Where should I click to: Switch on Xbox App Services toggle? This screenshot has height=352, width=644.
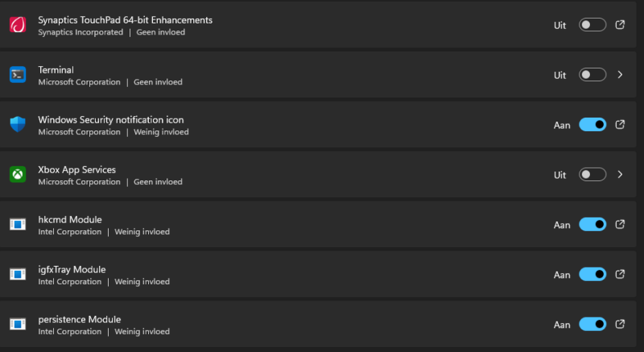point(592,175)
